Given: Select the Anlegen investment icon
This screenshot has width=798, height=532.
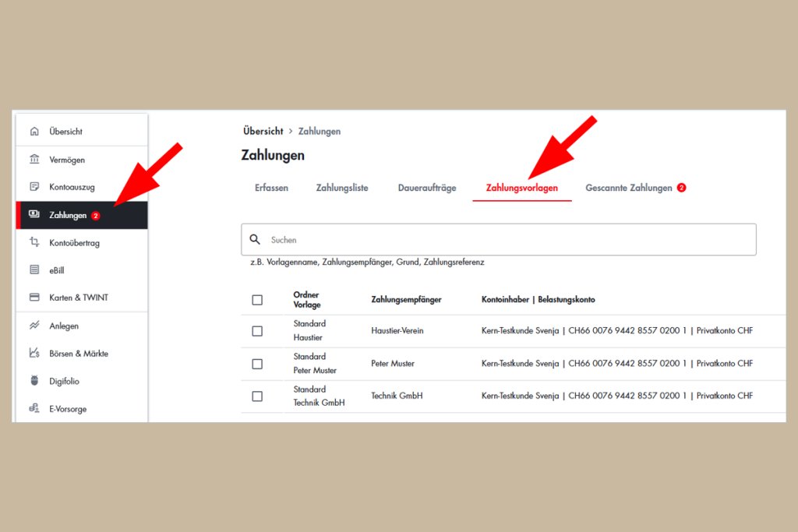Looking at the screenshot, I should coord(34,326).
